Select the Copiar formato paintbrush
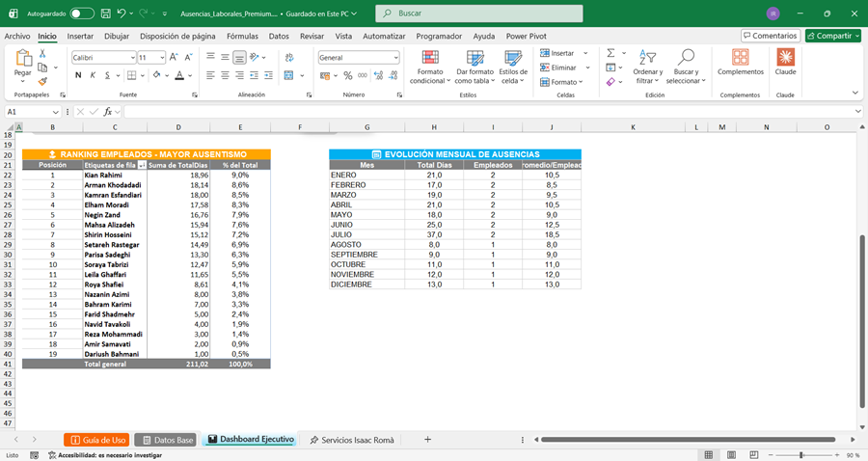868x461 pixels. pos(42,81)
